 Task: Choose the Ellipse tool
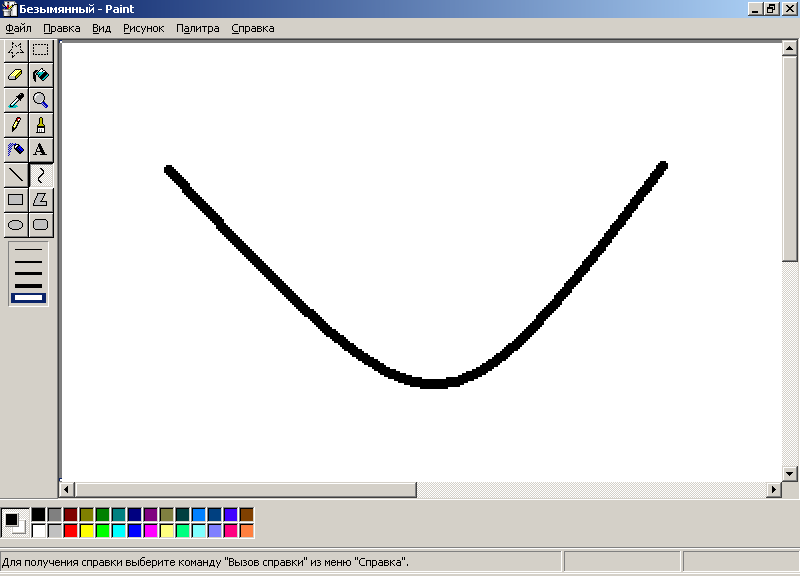pos(16,225)
